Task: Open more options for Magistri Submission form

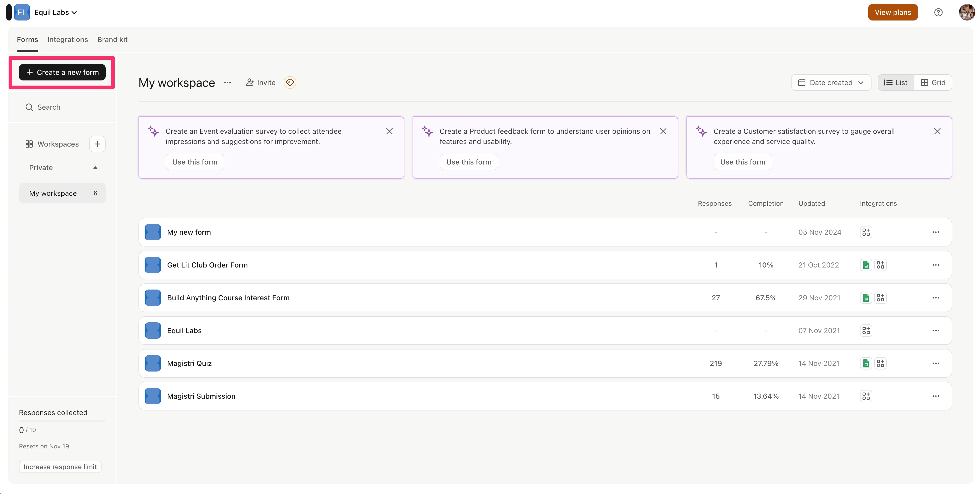Action: point(935,396)
